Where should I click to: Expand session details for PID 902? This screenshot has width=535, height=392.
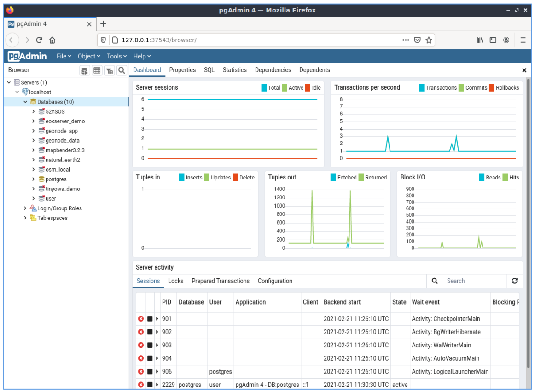coord(157,332)
